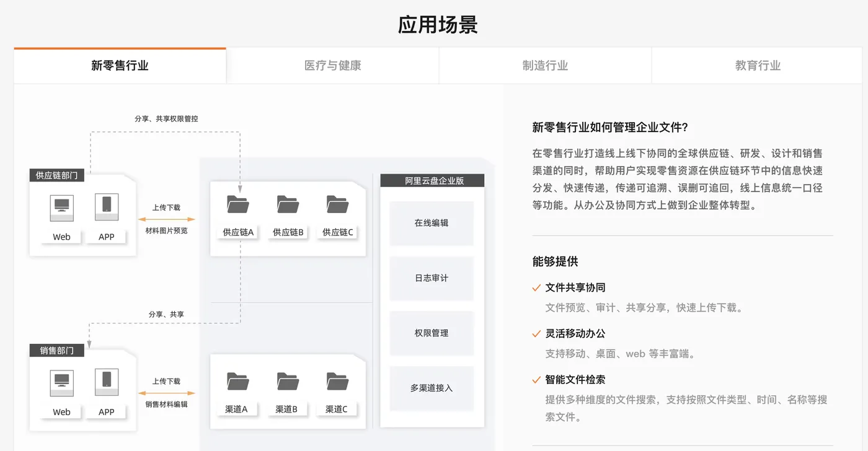Toggle the checkmark beside 智能文件检索
868x451 pixels.
click(535, 379)
